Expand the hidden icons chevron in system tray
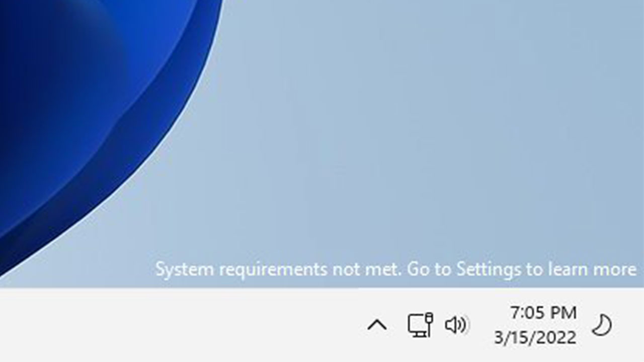The height and width of the screenshot is (362, 644). coord(377,325)
